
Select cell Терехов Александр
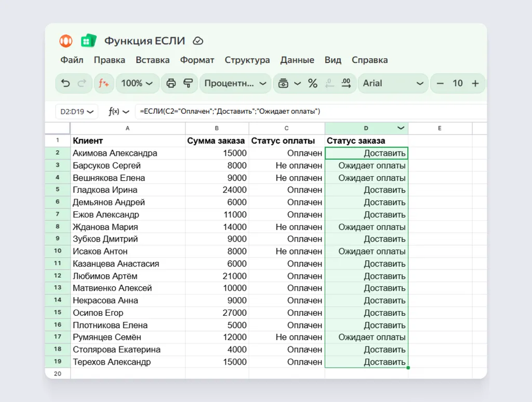128,362
